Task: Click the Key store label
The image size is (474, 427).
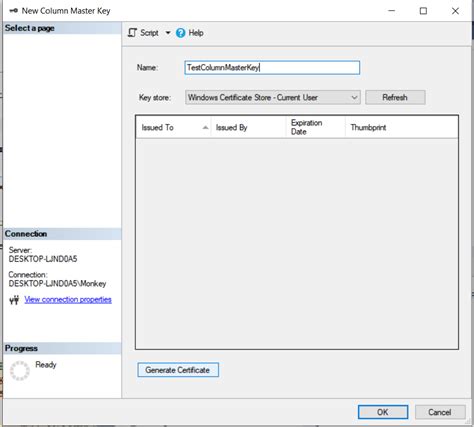Action: (x=155, y=98)
